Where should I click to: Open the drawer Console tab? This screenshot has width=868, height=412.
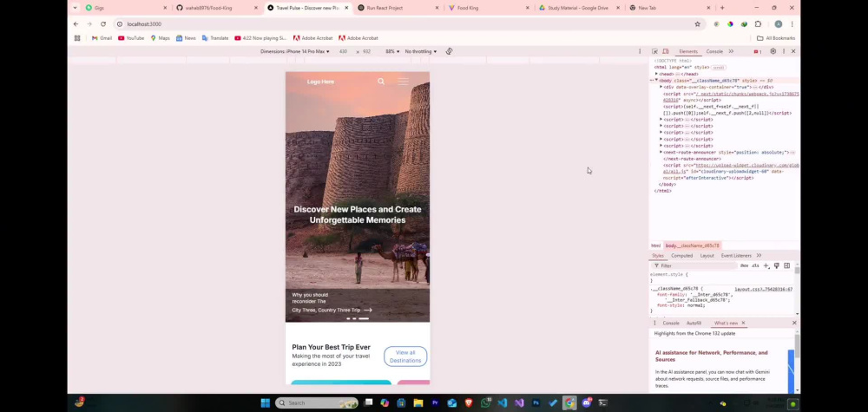click(670, 323)
